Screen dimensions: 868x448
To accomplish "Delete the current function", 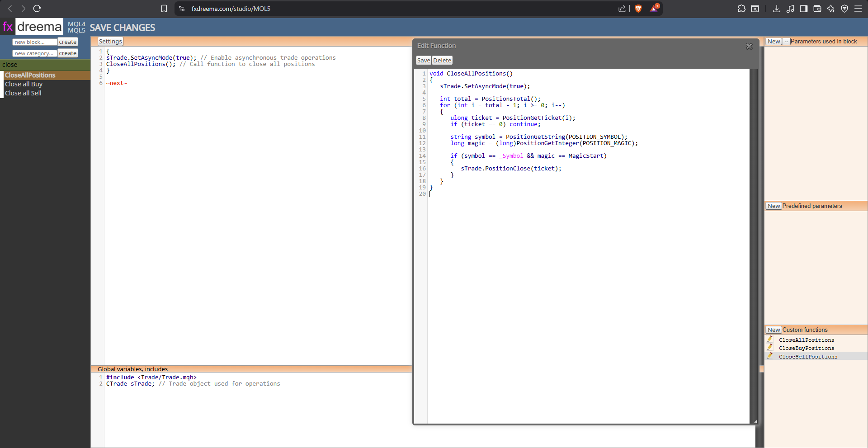I will [442, 60].
